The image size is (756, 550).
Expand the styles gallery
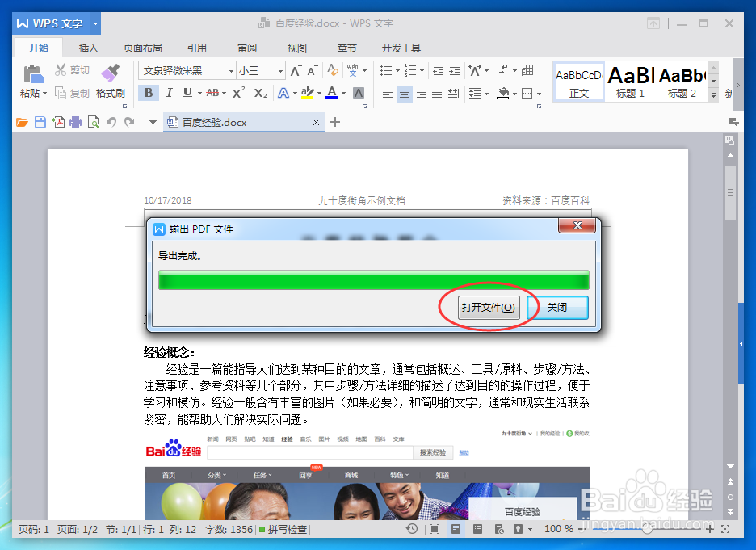[x=713, y=95]
